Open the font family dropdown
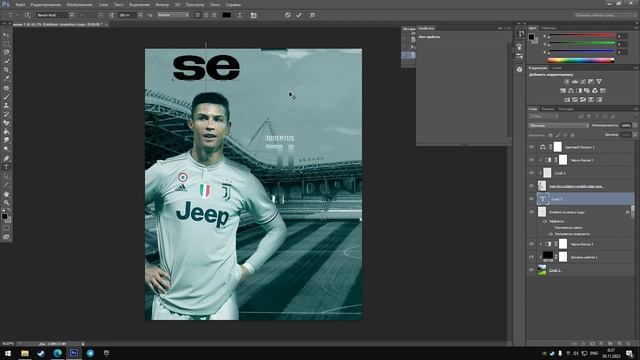Image resolution: width=640 pixels, height=360 pixels. tap(72, 15)
